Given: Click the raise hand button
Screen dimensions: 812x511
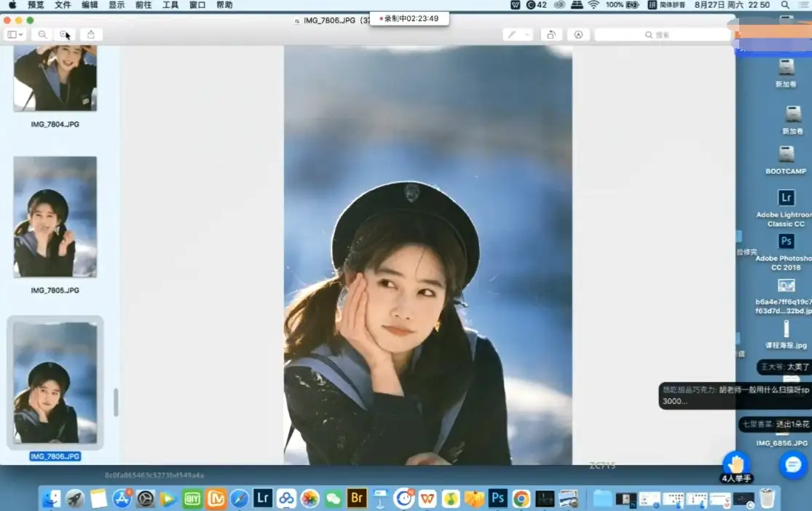Looking at the screenshot, I should pyautogui.click(x=736, y=464).
